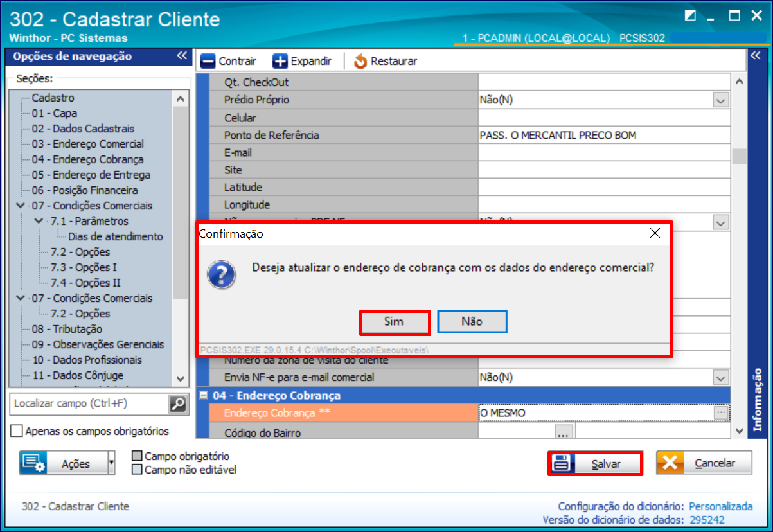The image size is (773, 532).
Task: Click the search magnifier icon
Action: point(177,403)
